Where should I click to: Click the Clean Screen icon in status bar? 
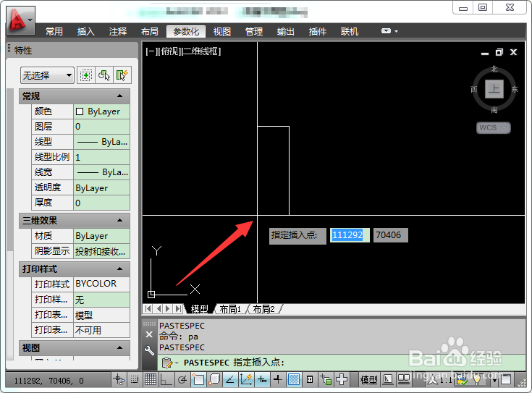pos(506,379)
